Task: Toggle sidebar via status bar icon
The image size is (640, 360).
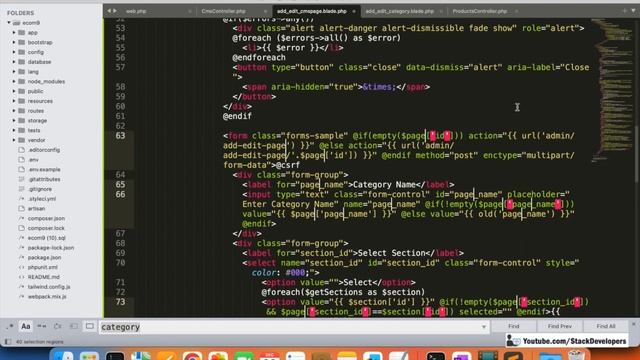Action: [8, 342]
